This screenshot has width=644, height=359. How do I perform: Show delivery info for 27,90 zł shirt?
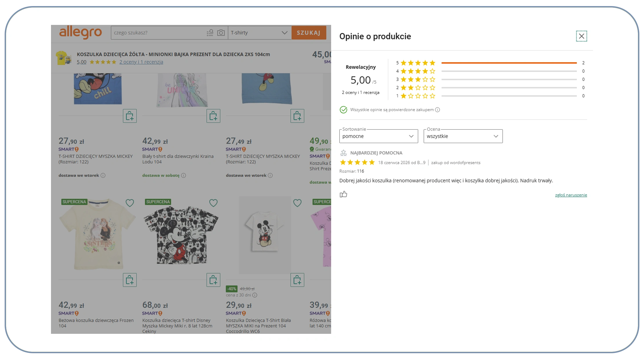(103, 175)
